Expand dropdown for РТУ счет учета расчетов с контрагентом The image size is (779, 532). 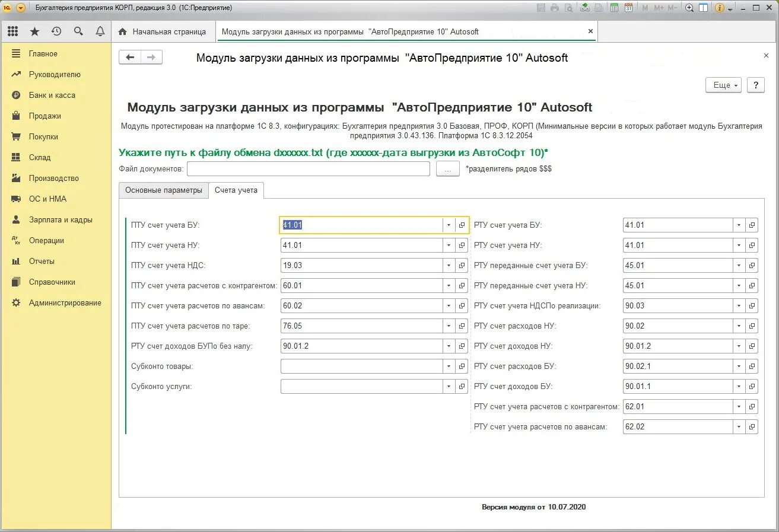click(x=739, y=407)
